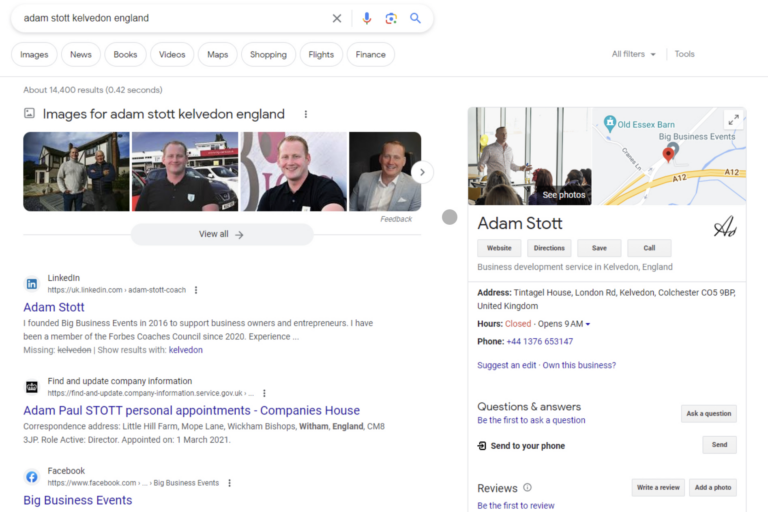
Task: Click the View all images button
Action: coord(221,234)
